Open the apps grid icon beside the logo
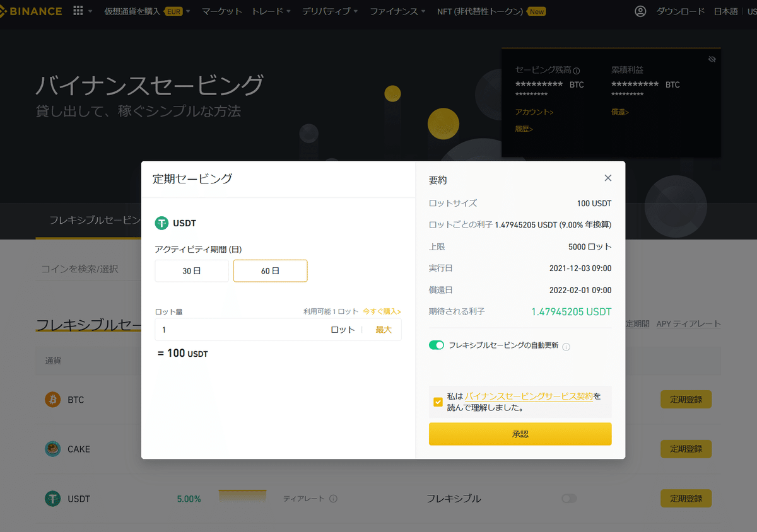This screenshot has height=532, width=757. point(77,11)
